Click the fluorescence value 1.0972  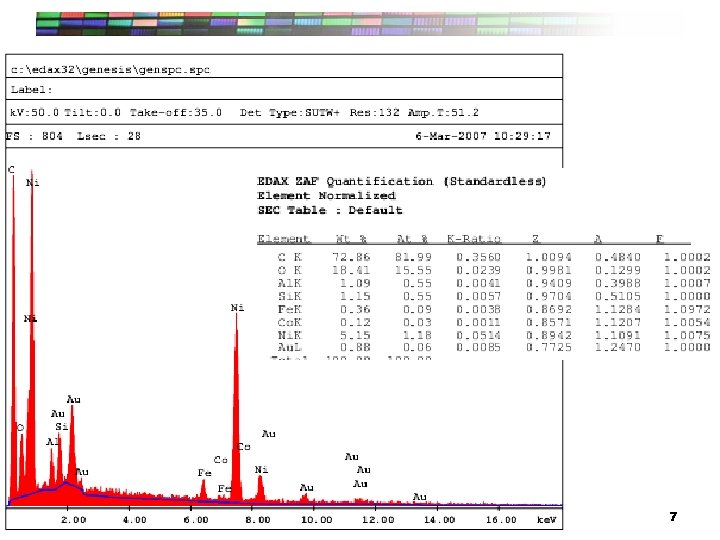[687, 309]
